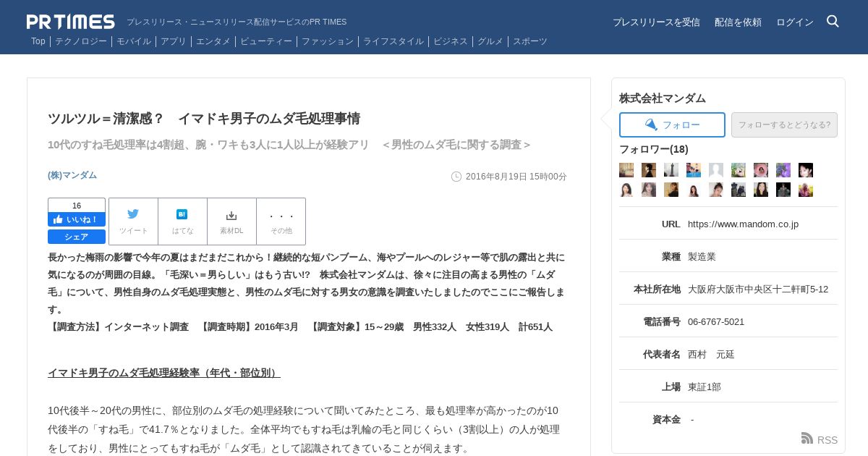Click プレスリリースを受信 link
The height and width of the screenshot is (456, 868).
click(x=656, y=22)
